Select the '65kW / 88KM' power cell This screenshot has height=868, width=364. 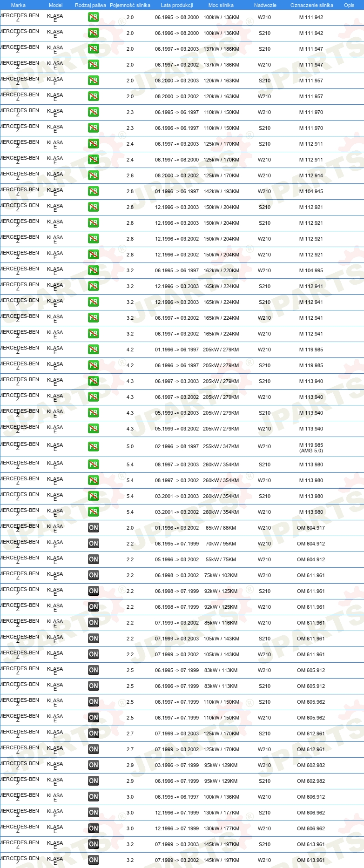221,528
